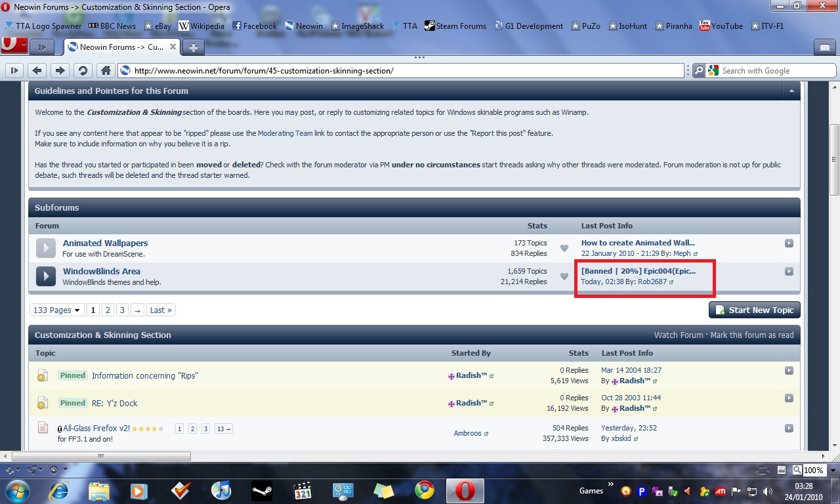Viewport: 840px width, 504px height.
Task: Jump to last post of 'Information concerning Rips'
Action: coord(789,371)
